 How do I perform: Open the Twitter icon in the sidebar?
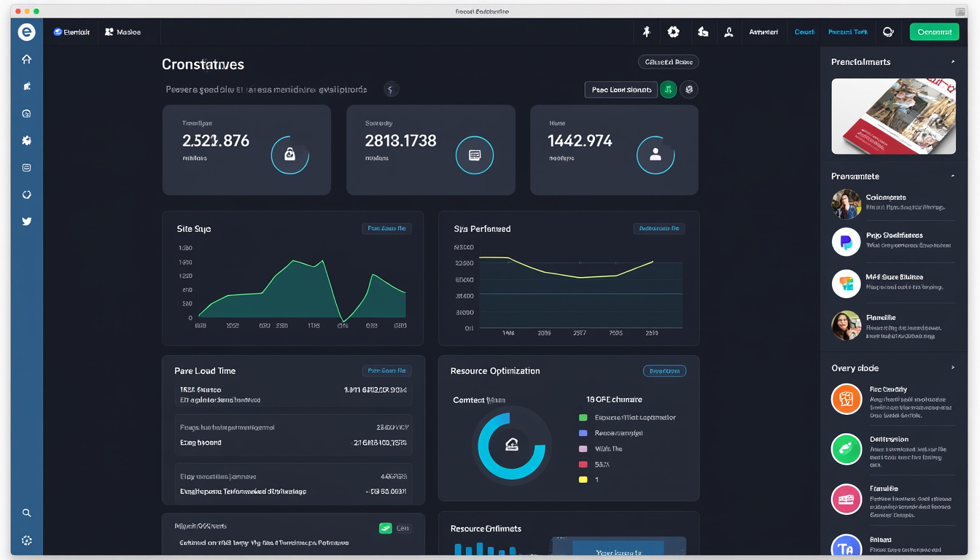coord(26,221)
